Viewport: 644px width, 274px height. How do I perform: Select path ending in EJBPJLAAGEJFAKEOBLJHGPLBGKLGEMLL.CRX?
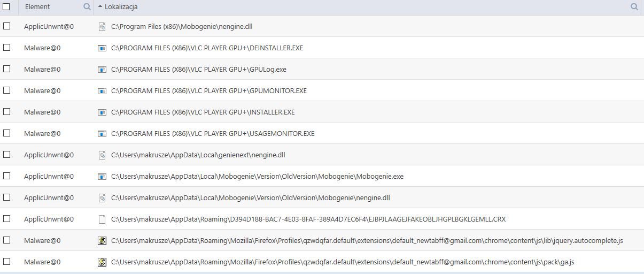[x=308, y=219]
